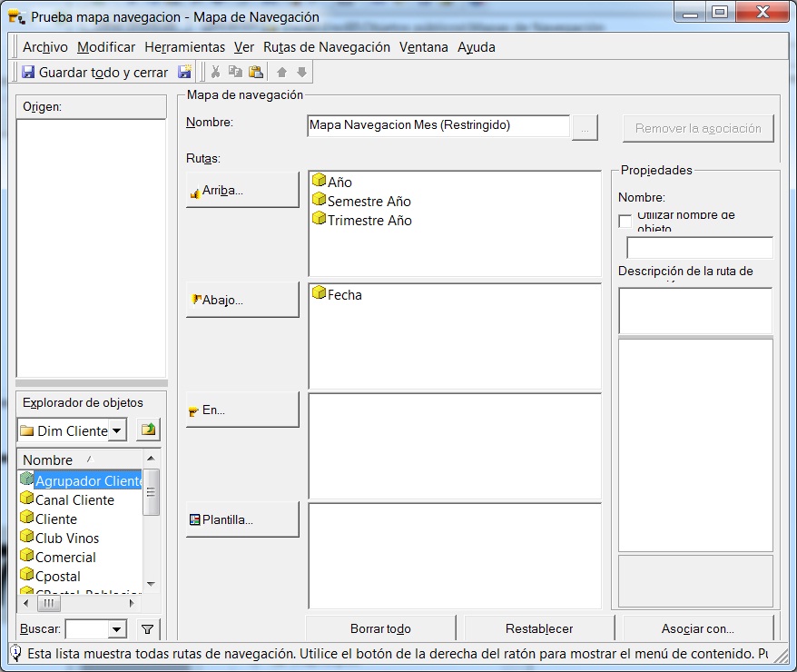This screenshot has height=672, width=797.
Task: Select Club Vinos in the object explorer
Action: point(67,538)
